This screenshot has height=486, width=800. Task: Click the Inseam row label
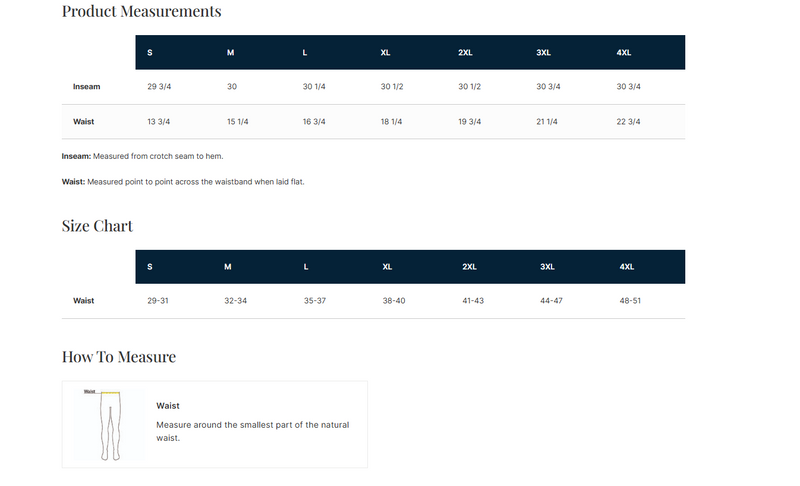coord(86,87)
